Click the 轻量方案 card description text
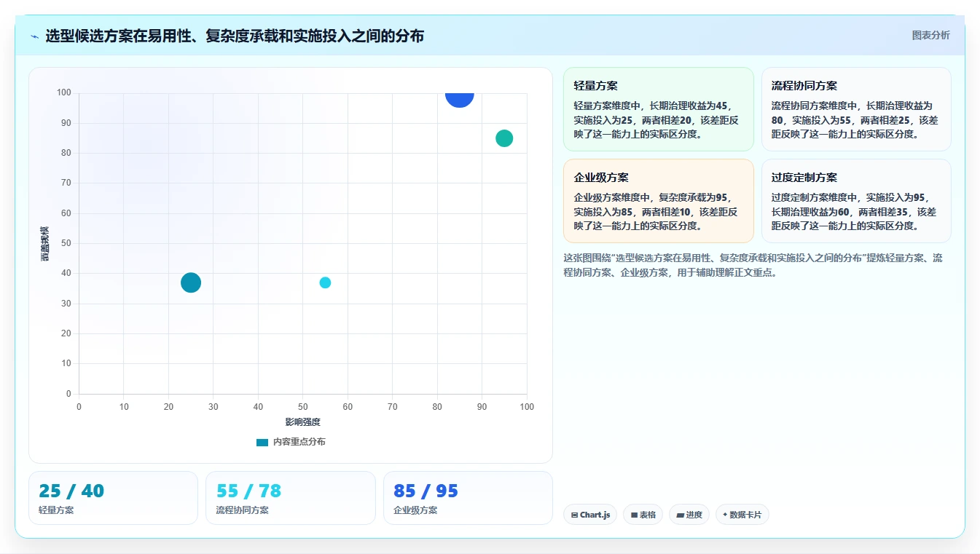This screenshot has width=980, height=554. (x=656, y=119)
